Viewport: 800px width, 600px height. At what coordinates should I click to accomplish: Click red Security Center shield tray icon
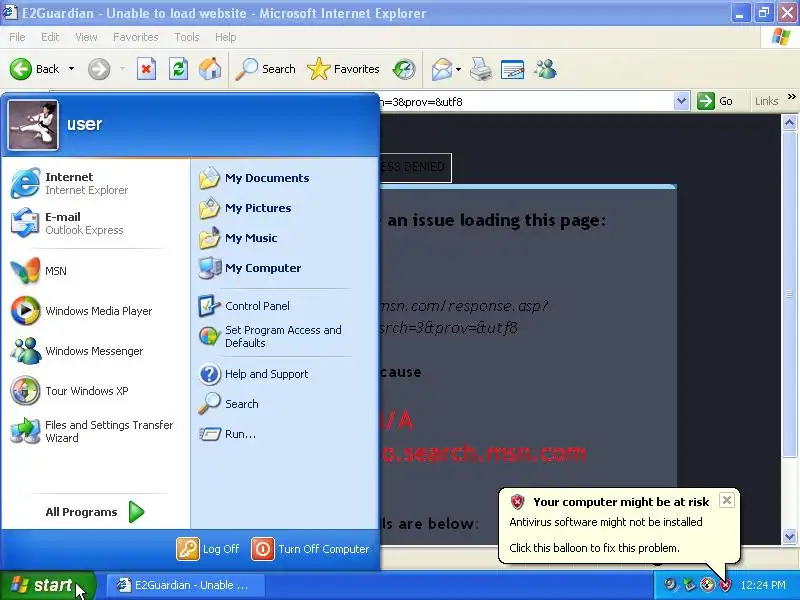[725, 585]
